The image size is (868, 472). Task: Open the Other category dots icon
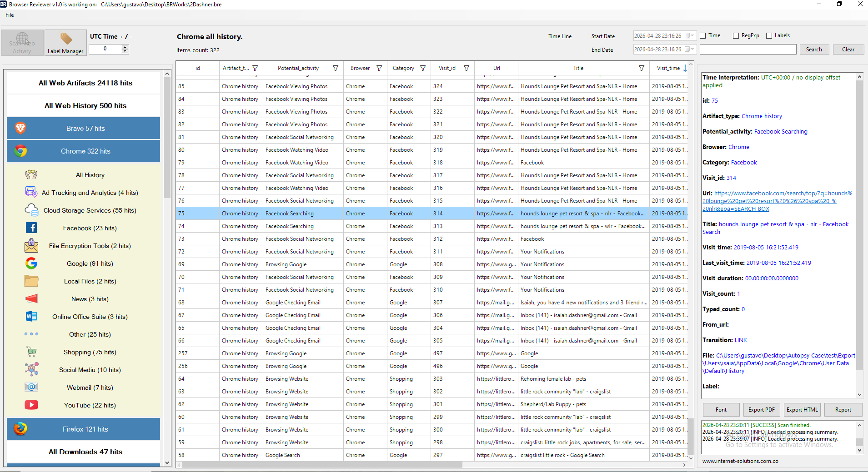click(31, 334)
